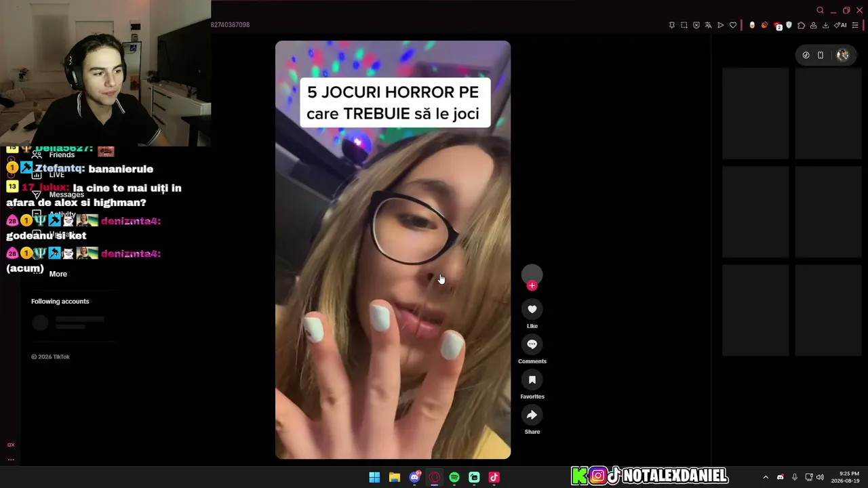868x488 pixels.
Task: Open Opera GX tab search magnifier
Action: coord(820,10)
